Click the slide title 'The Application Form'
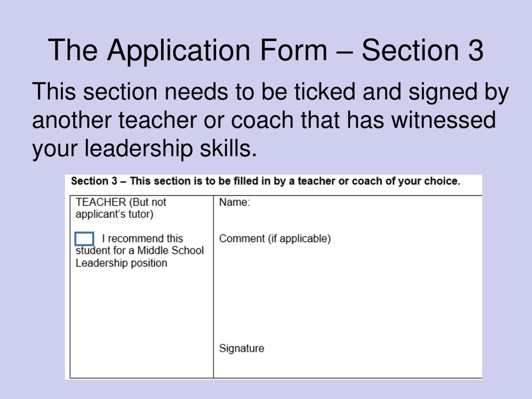The image size is (532, 399). (266, 50)
